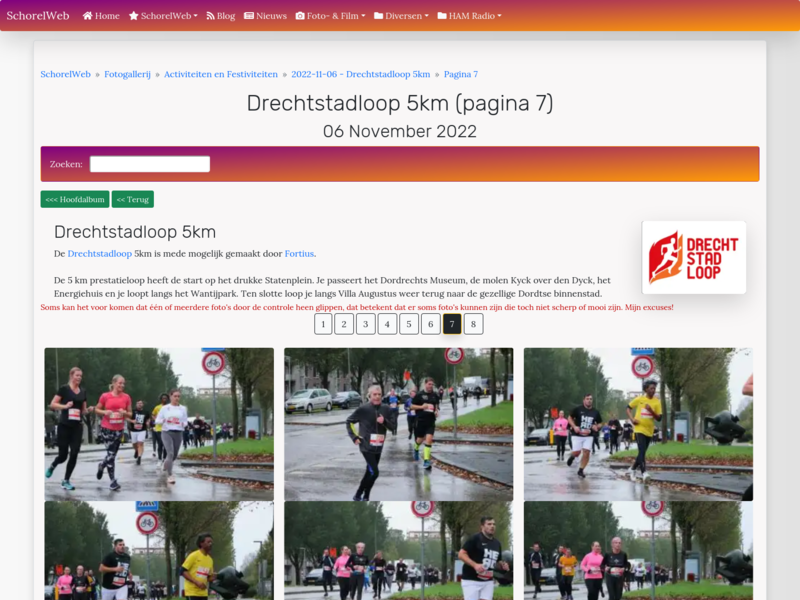Open top-row photo of runner in yellow shirt
Viewport: 800px width, 600px height.
coord(638,424)
